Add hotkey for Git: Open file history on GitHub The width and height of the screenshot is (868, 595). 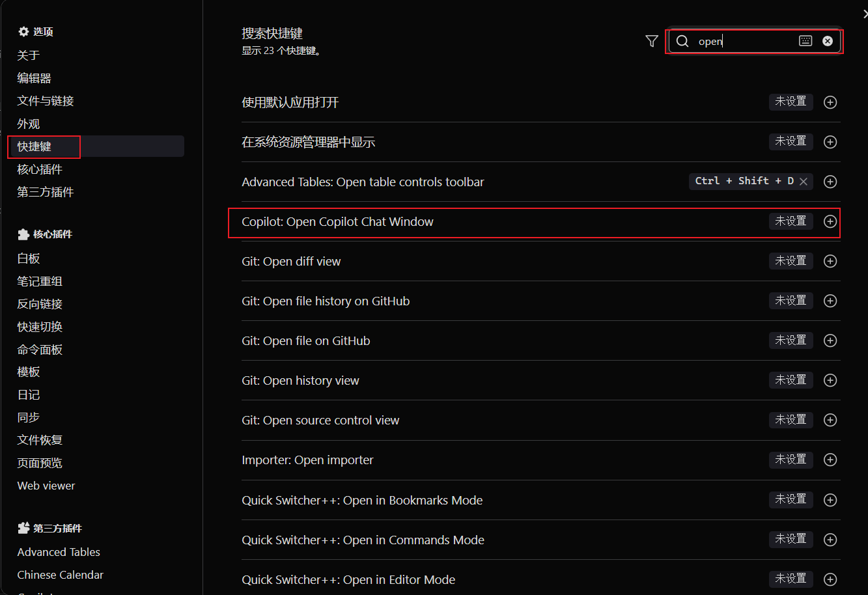(830, 301)
